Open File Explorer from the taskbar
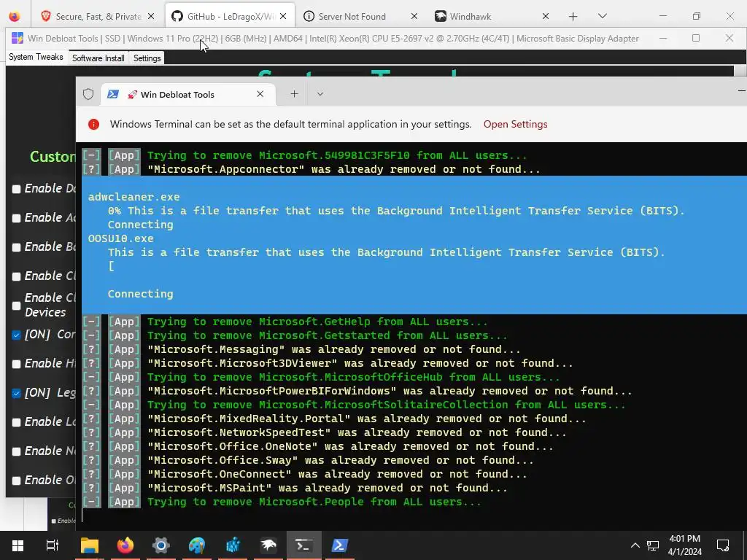The image size is (747, 560). click(89, 545)
